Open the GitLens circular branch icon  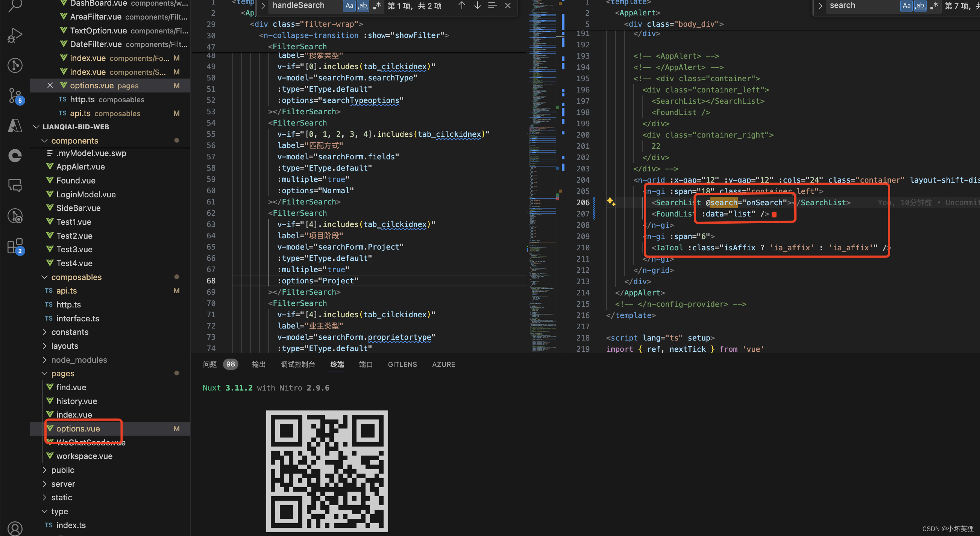point(15,65)
